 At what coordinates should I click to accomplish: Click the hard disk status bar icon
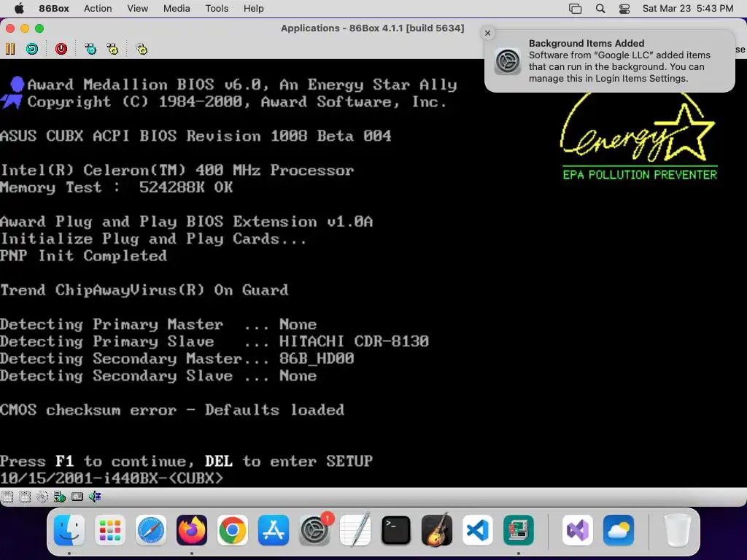tap(77, 497)
